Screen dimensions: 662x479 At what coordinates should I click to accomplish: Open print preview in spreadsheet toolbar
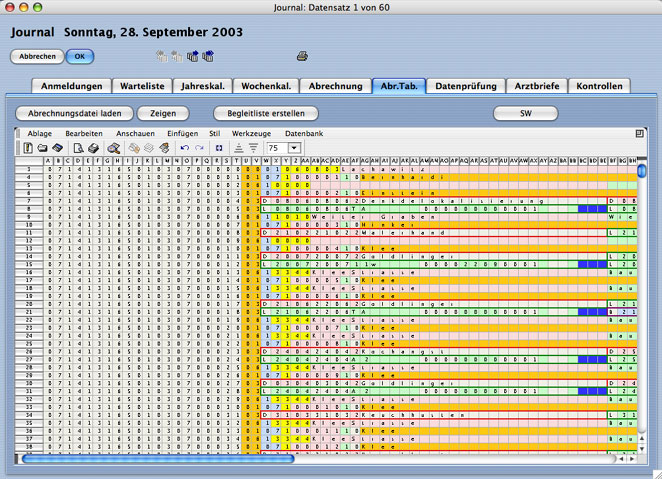pos(78,148)
